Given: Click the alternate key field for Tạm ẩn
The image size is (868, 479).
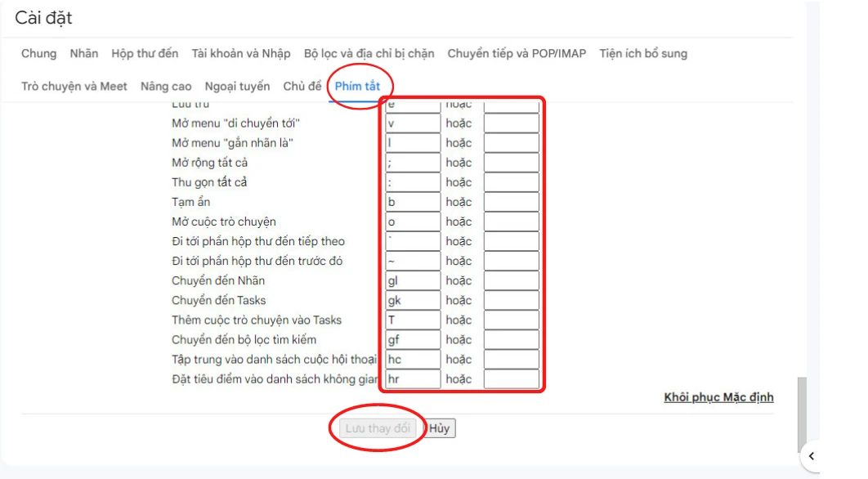Looking at the screenshot, I should click(x=512, y=202).
